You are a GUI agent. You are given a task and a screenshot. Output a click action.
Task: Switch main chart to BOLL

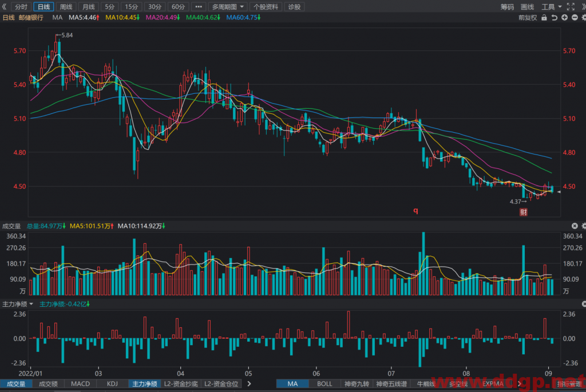click(324, 384)
